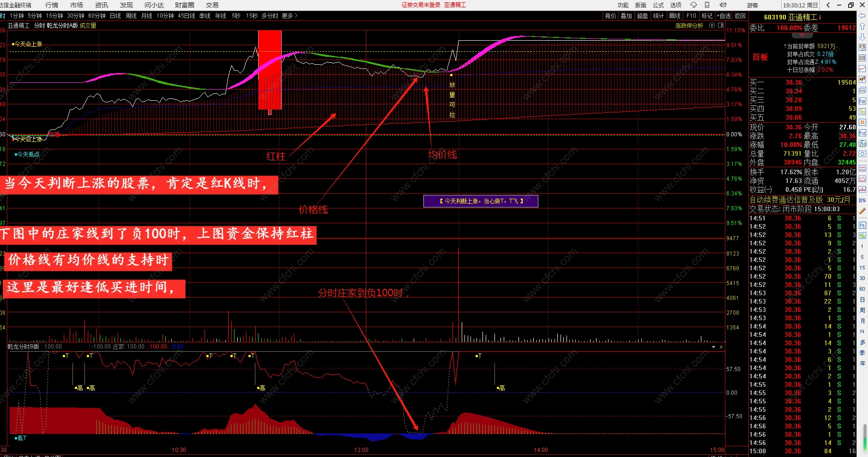Screen dimensions: 868x457
Task: Open the 发现 menu
Action: [x=127, y=5]
